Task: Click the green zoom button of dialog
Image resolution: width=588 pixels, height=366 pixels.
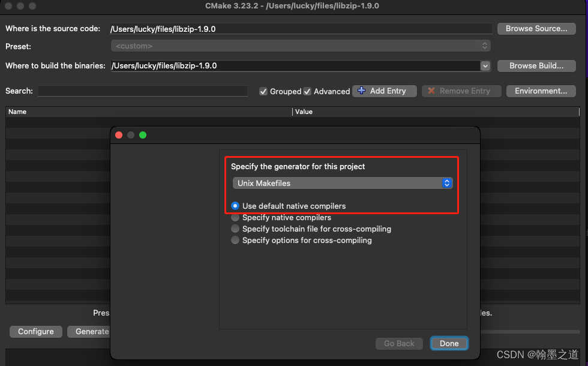Action: click(x=143, y=135)
